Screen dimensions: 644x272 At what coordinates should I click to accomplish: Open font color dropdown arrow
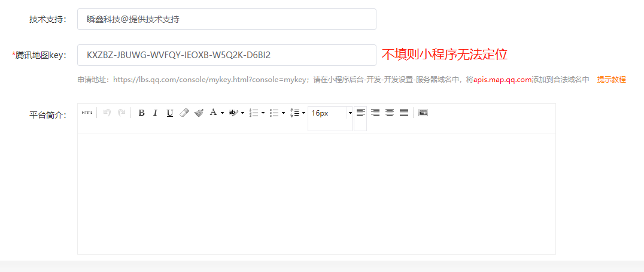click(222, 113)
